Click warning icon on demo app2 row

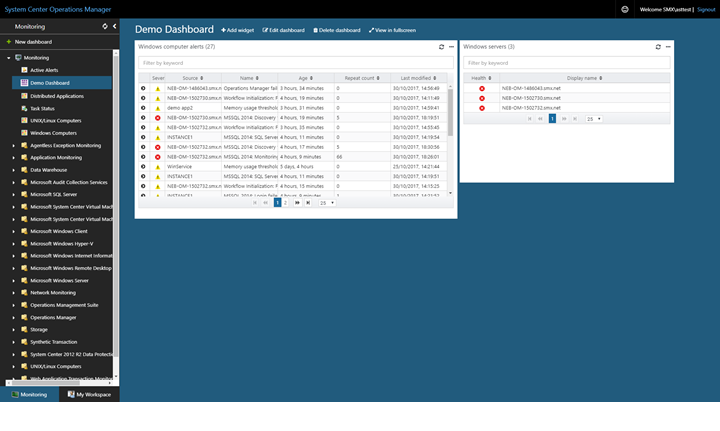pyautogui.click(x=158, y=108)
